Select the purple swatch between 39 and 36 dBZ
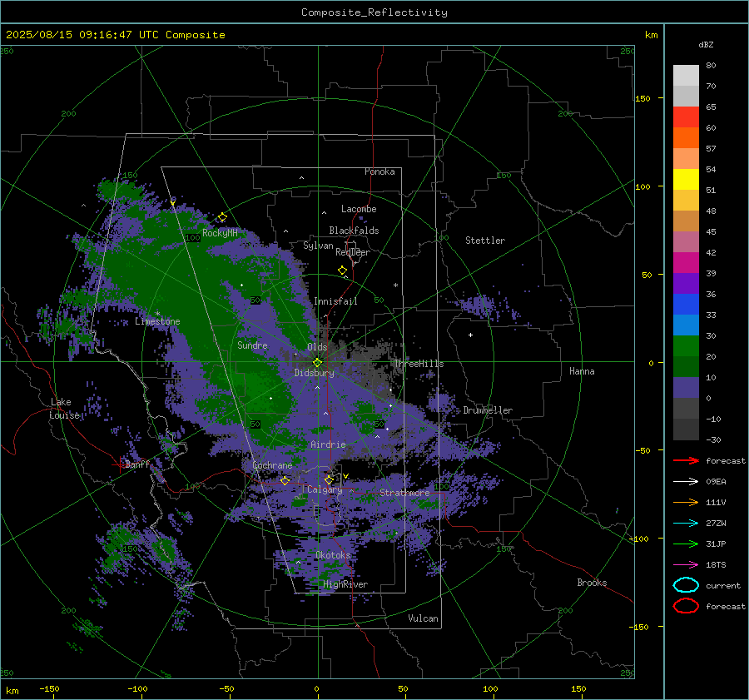Image resolution: width=749 pixels, height=700 pixels. pyautogui.click(x=686, y=283)
